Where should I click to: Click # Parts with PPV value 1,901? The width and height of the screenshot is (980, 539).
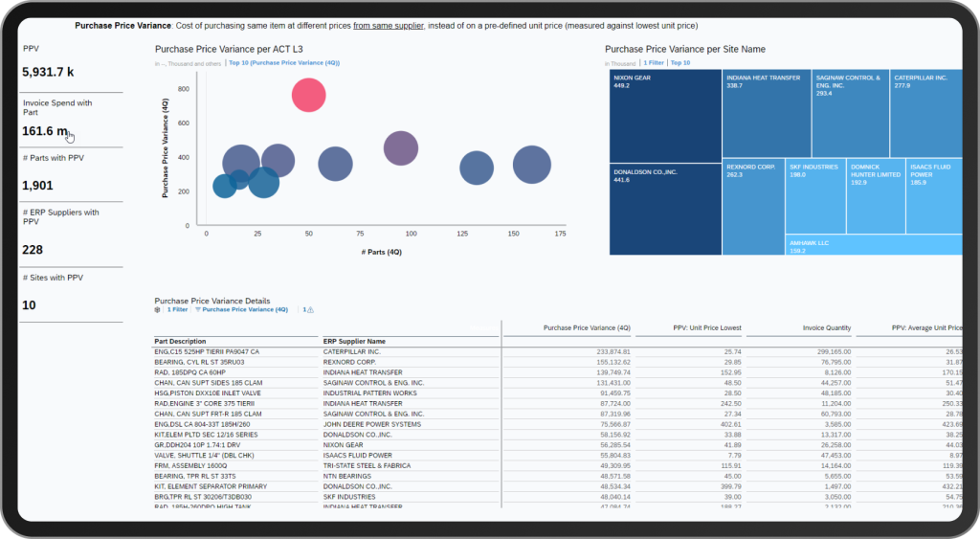click(37, 186)
